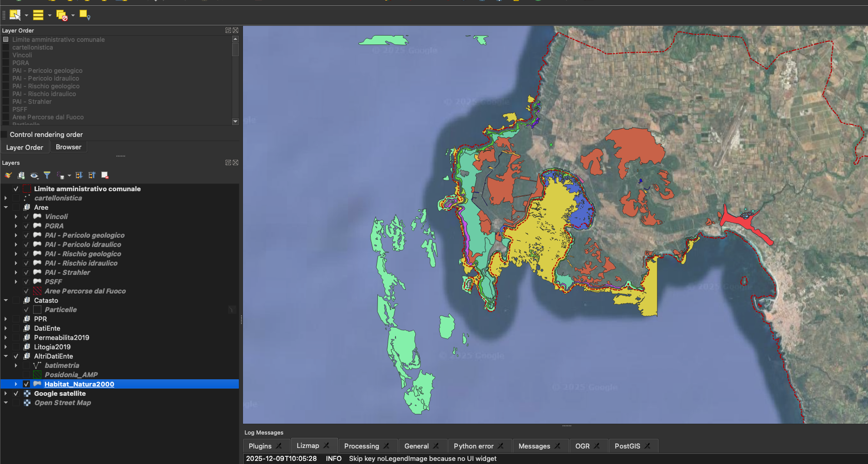Click the Expand All layers icon
The image size is (868, 464).
pyautogui.click(x=79, y=176)
